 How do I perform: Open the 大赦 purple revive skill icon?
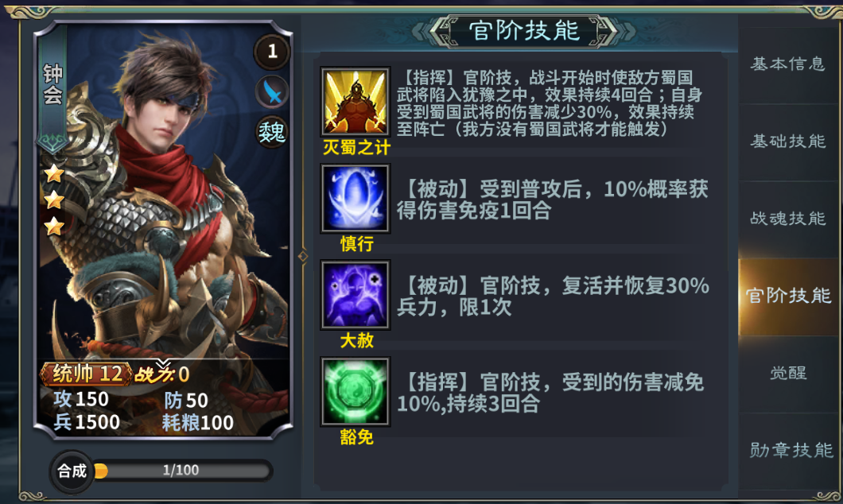355,295
